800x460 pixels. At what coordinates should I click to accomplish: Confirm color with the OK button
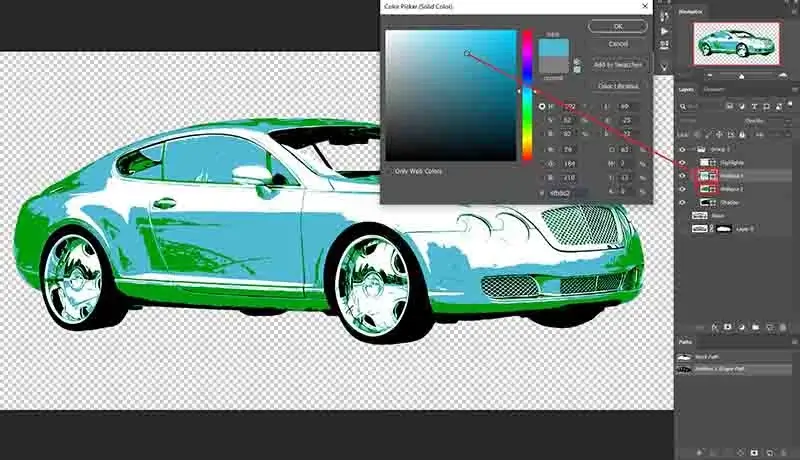618,27
